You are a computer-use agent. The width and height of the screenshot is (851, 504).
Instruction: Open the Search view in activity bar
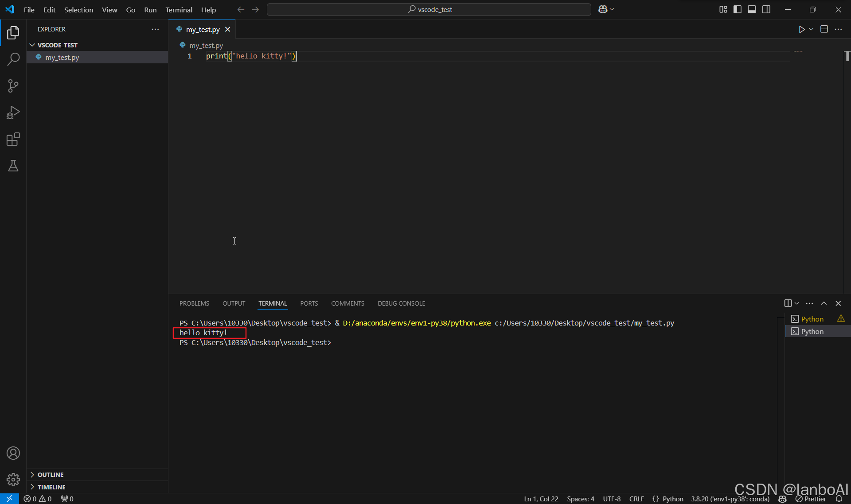click(13, 59)
